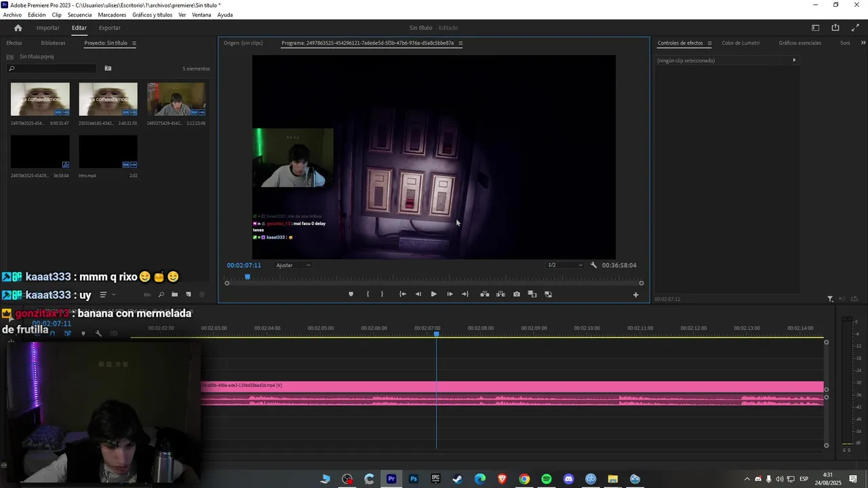
Task: Open Photoshop from the taskbar
Action: click(413, 479)
